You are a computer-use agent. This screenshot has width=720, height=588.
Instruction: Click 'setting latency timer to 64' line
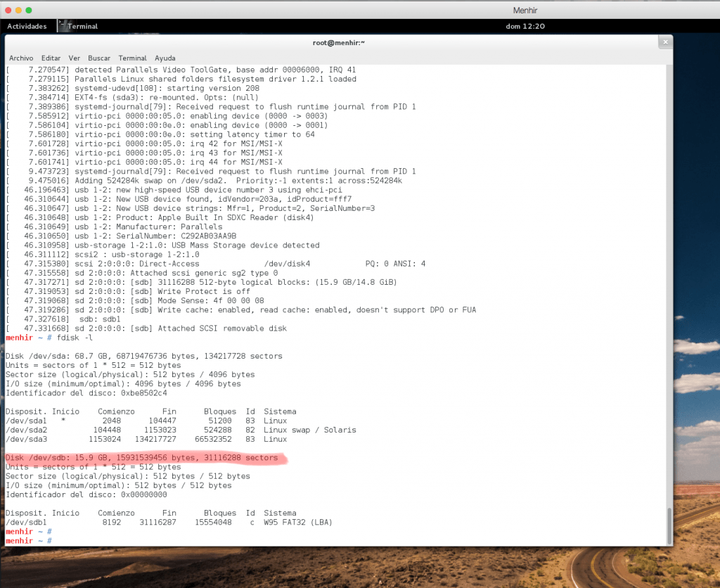pyautogui.click(x=160, y=134)
